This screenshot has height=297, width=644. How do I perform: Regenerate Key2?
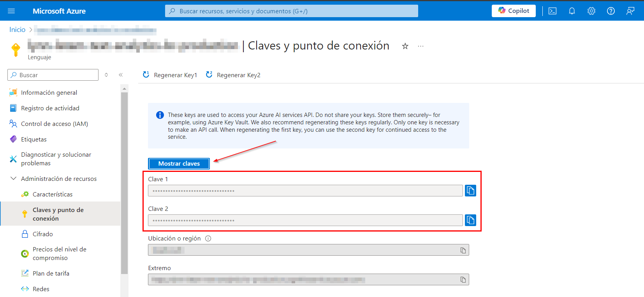[x=233, y=75]
